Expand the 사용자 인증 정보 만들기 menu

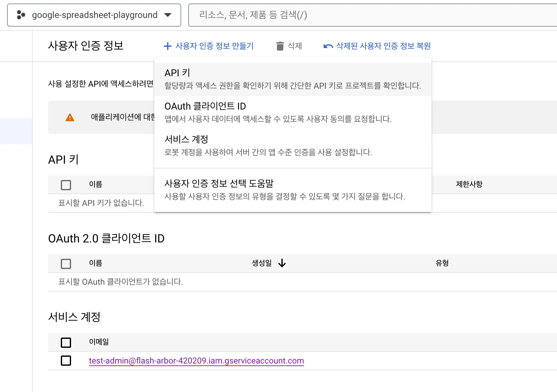[x=210, y=46]
